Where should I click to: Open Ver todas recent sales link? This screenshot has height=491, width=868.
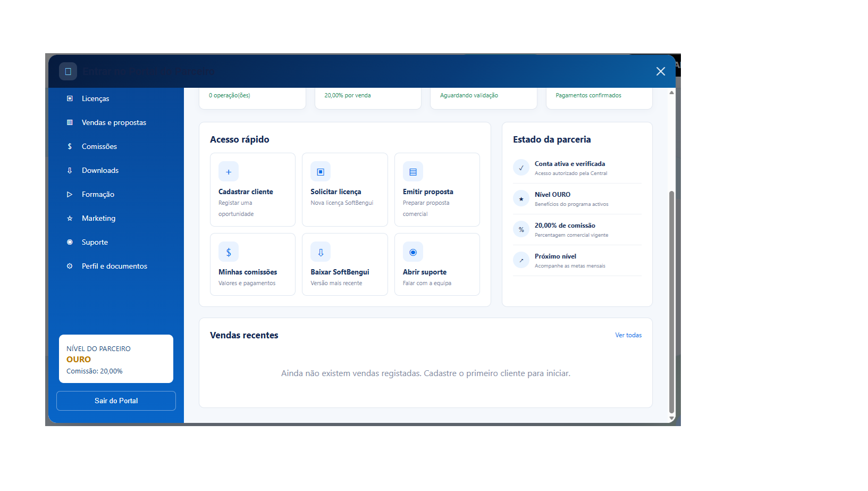click(628, 335)
